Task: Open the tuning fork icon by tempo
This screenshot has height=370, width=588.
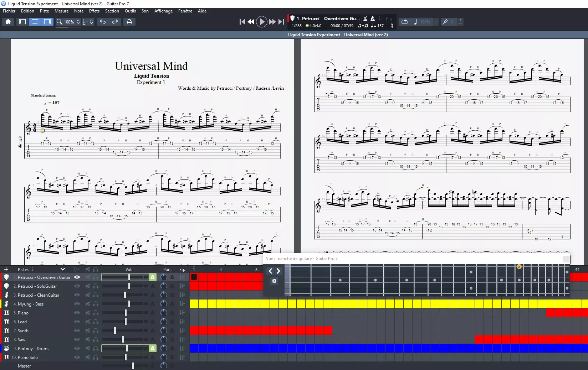Action: pyautogui.click(x=392, y=26)
